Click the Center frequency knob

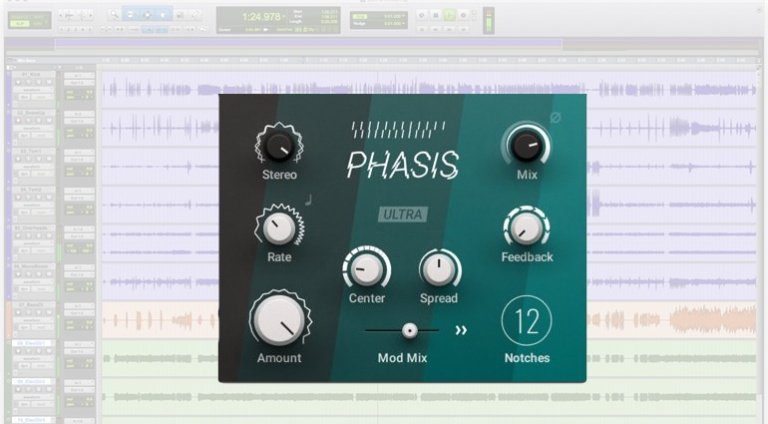click(x=366, y=269)
